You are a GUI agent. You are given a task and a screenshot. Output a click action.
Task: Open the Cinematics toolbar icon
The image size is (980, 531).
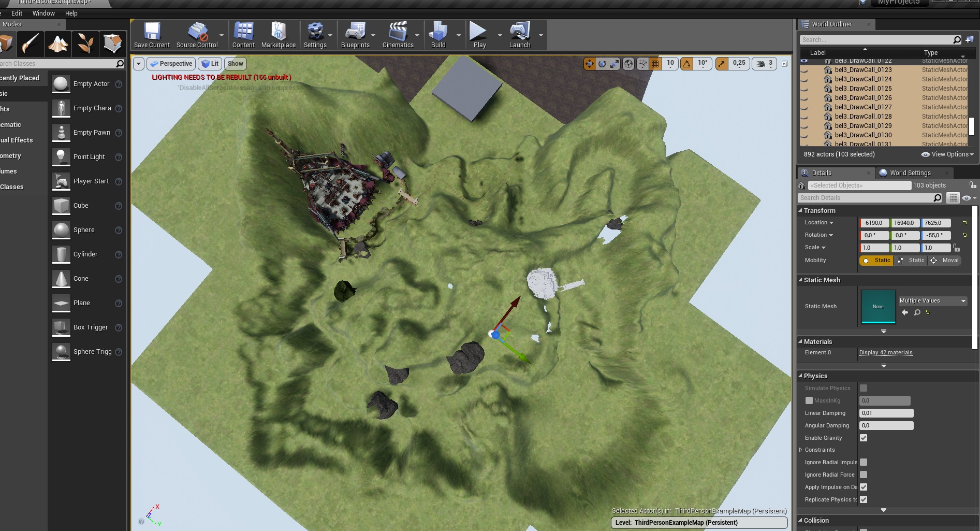[x=398, y=35]
